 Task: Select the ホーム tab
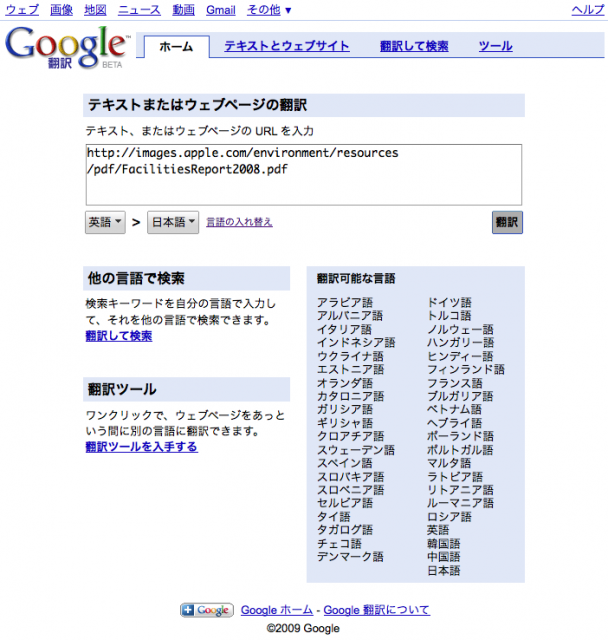click(176, 47)
